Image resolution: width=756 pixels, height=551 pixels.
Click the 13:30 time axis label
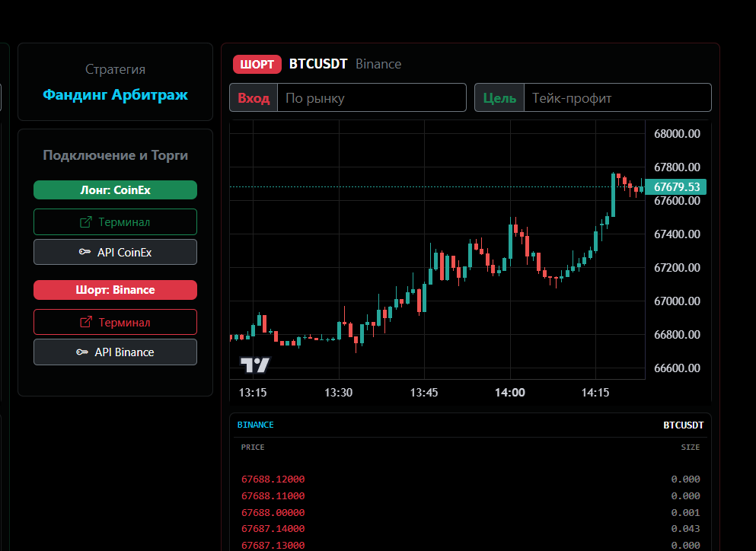coord(339,393)
